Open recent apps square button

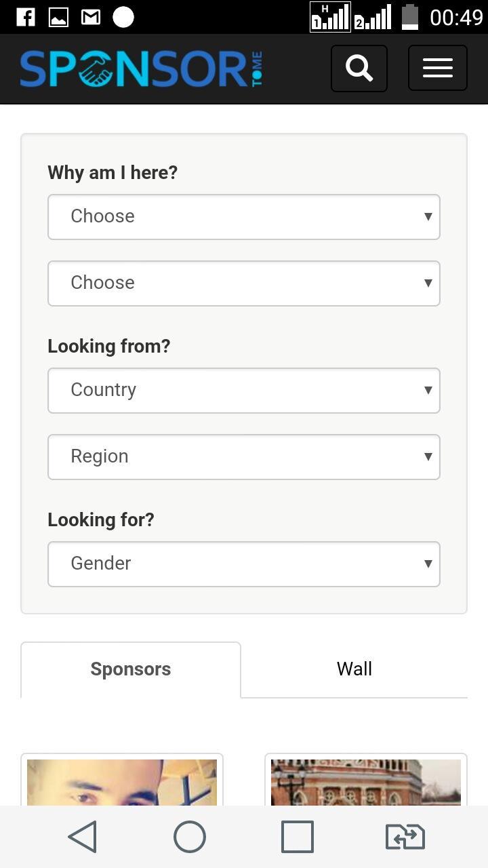pos(298,836)
